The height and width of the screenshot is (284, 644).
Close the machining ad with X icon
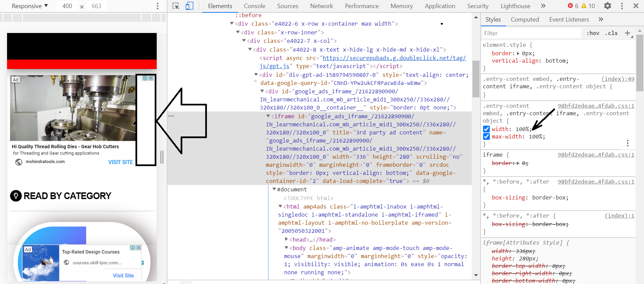tap(151, 78)
